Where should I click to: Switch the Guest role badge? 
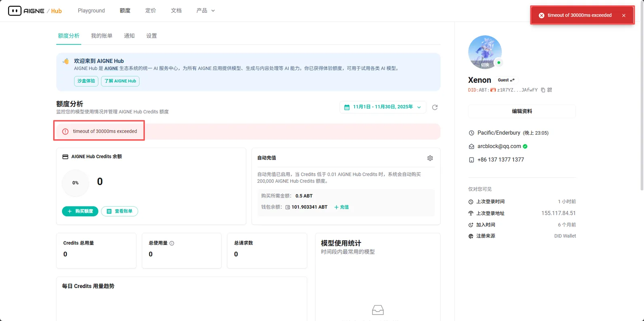[506, 80]
